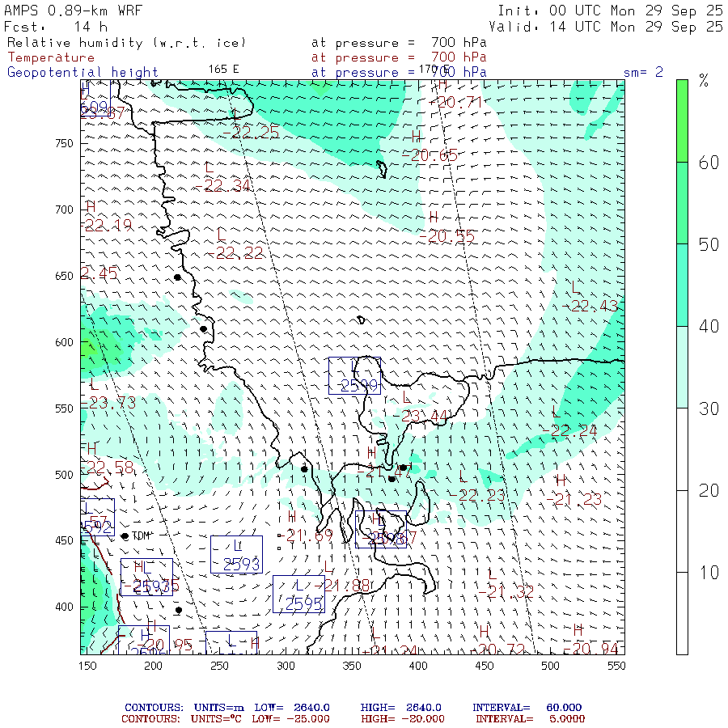Click the 300 x-axis tick label

[286, 666]
